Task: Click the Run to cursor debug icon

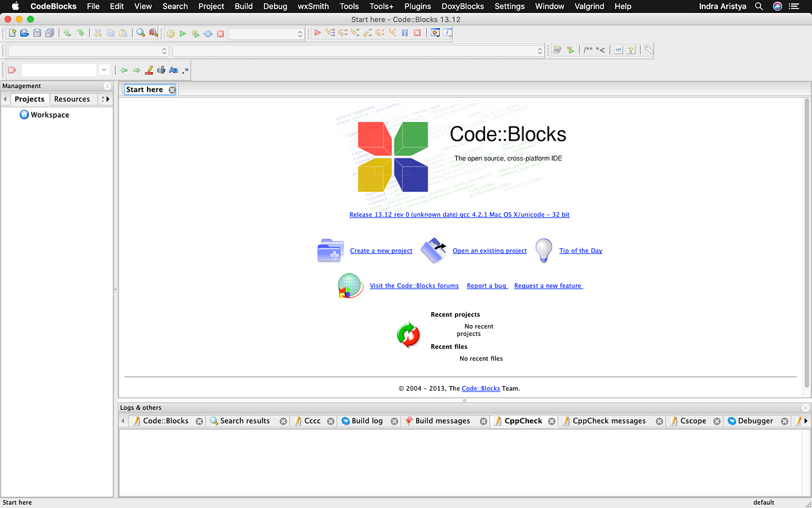Action: click(x=330, y=33)
